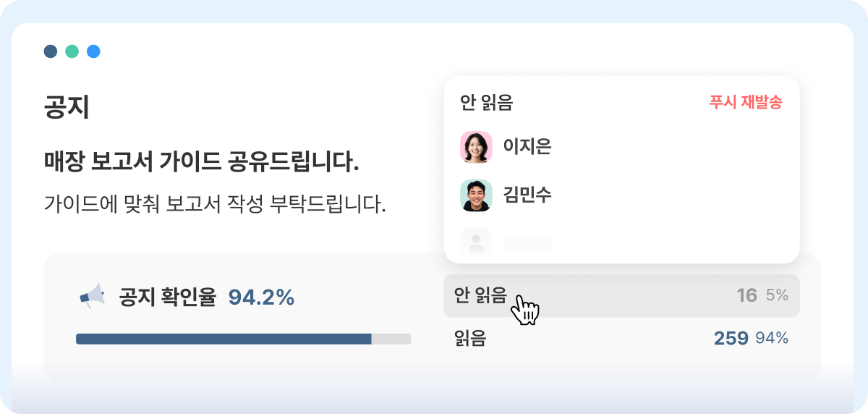Select the 안 읽음 row with 16
868x414 pixels.
pos(621,295)
